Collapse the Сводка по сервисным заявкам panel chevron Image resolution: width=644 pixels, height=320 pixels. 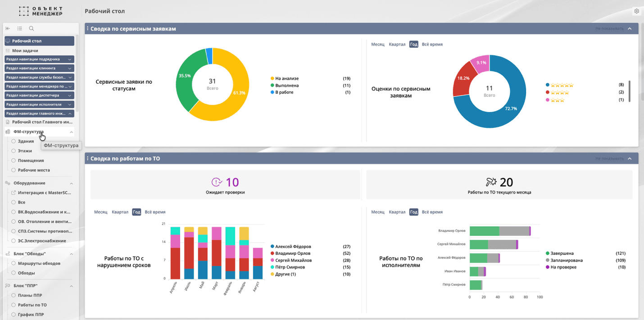tap(630, 28)
